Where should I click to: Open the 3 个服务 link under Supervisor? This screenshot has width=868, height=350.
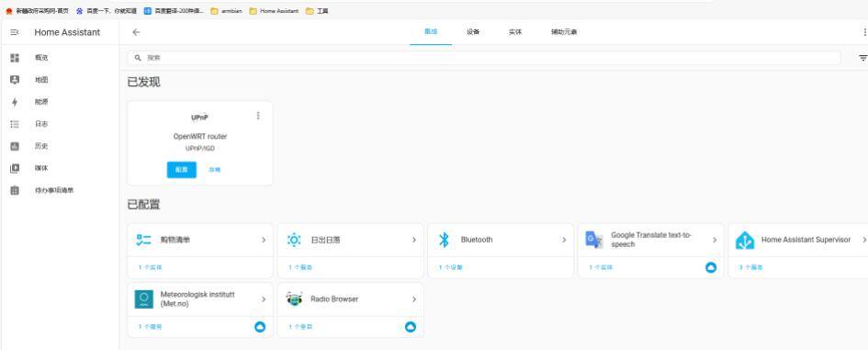[x=751, y=267]
